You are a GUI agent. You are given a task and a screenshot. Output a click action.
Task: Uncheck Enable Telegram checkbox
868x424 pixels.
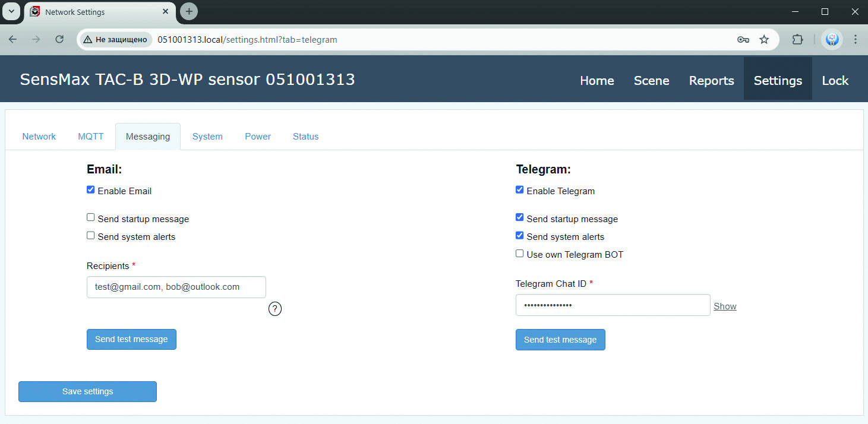520,190
